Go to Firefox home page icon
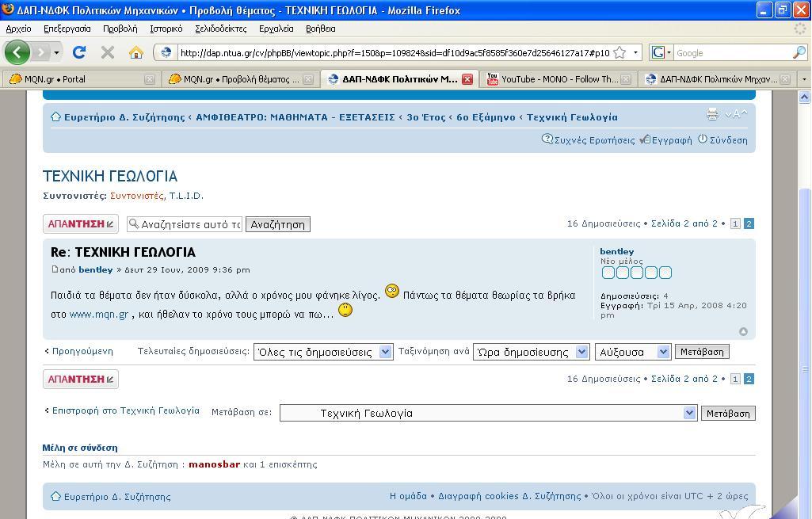This screenshot has width=812, height=519. pos(135,52)
